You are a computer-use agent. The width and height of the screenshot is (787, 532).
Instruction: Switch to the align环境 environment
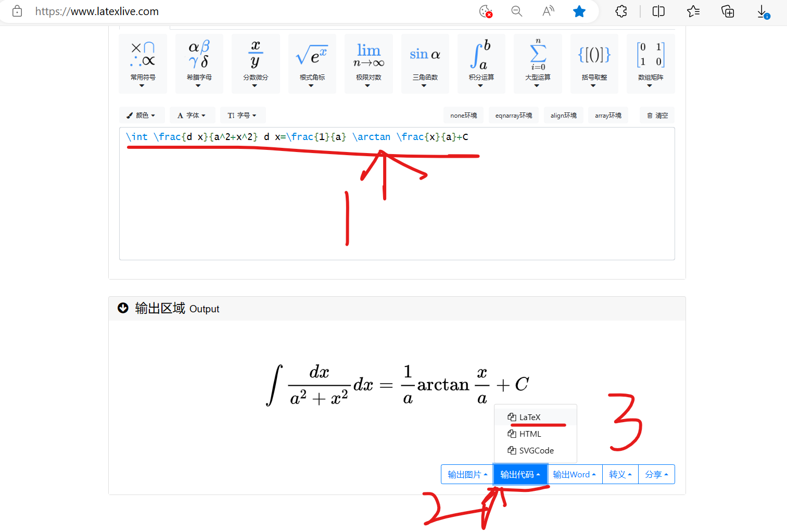click(x=563, y=115)
